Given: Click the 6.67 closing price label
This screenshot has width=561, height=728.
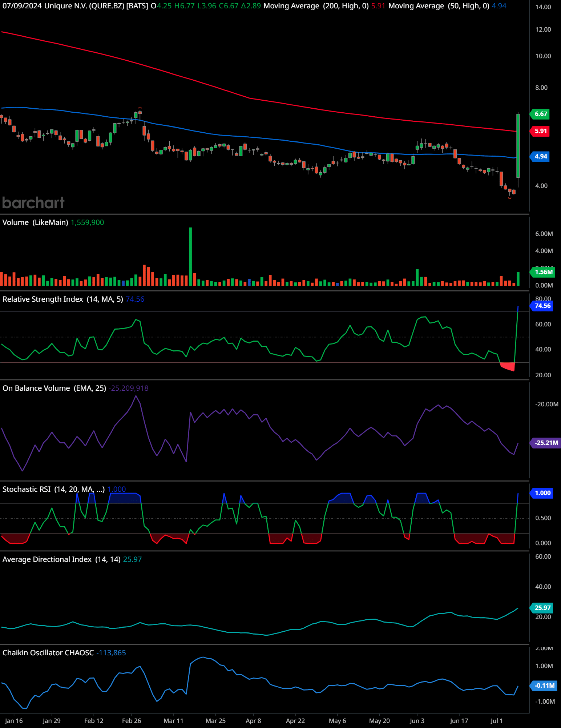Looking at the screenshot, I should click(540, 114).
